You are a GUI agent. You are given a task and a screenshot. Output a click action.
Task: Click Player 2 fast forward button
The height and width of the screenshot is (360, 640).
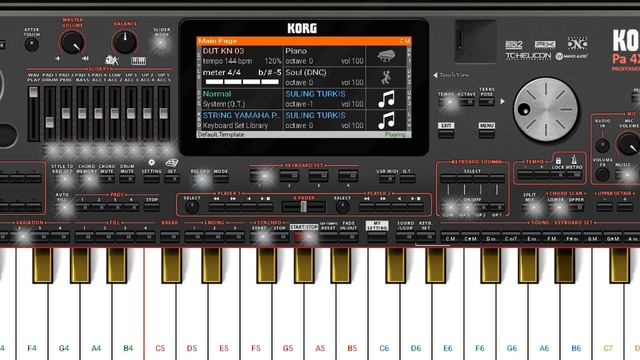(x=383, y=207)
